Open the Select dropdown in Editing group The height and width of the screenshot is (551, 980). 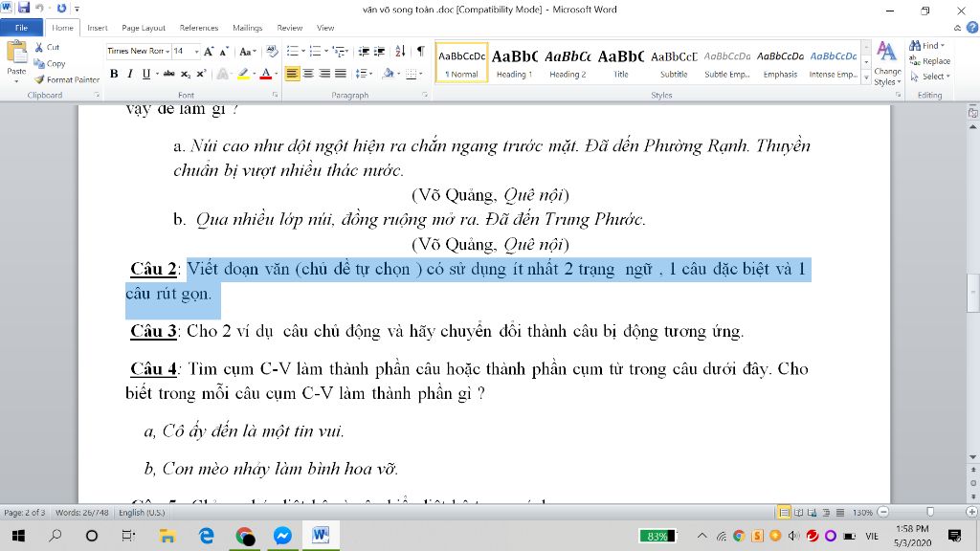tap(930, 77)
